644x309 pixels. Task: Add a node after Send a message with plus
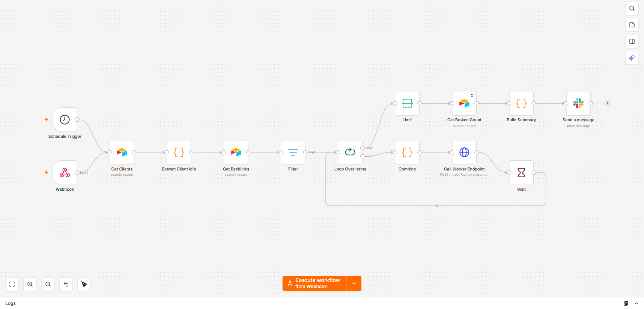pyautogui.click(x=607, y=103)
